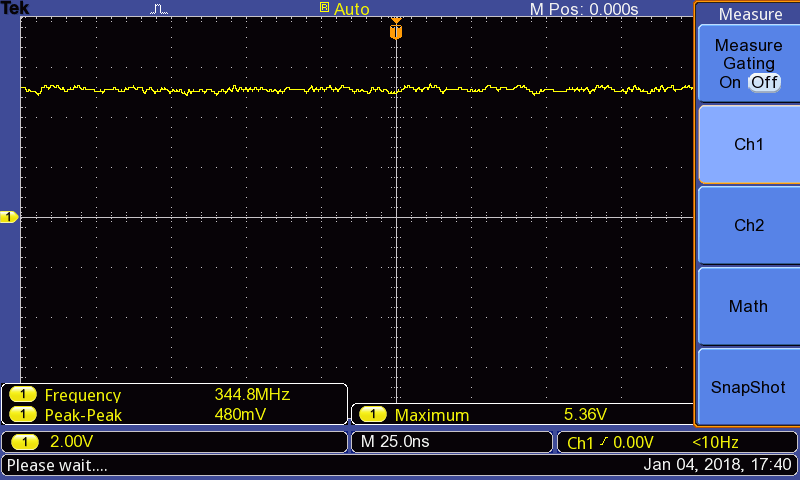The height and width of the screenshot is (480, 800).
Task: Click the Frequency measurement label
Action: click(83, 395)
